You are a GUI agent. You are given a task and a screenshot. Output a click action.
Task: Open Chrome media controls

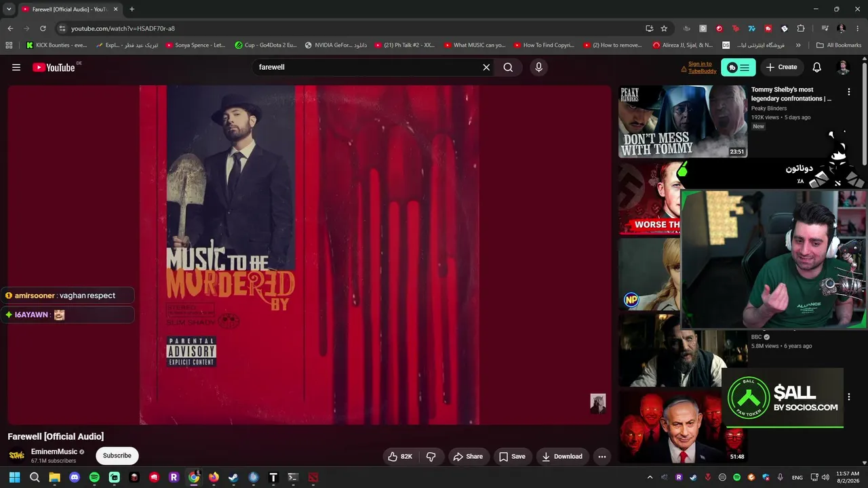pyautogui.click(x=825, y=28)
